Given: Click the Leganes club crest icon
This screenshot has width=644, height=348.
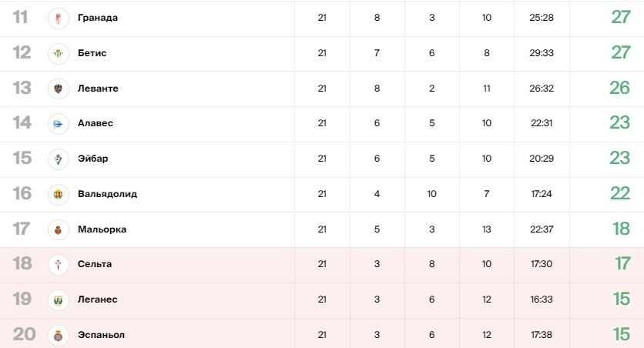Looking at the screenshot, I should [58, 300].
